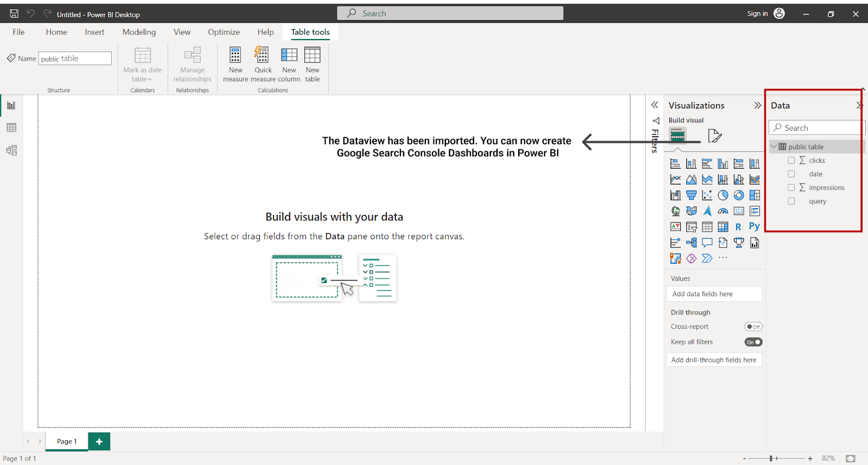Click zoom out minus button

pyautogui.click(x=744, y=458)
